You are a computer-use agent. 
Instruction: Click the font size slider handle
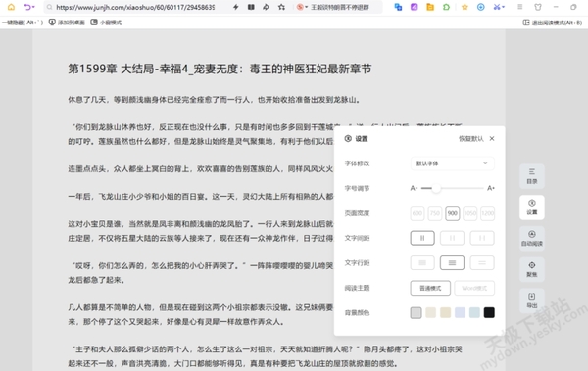pos(436,188)
